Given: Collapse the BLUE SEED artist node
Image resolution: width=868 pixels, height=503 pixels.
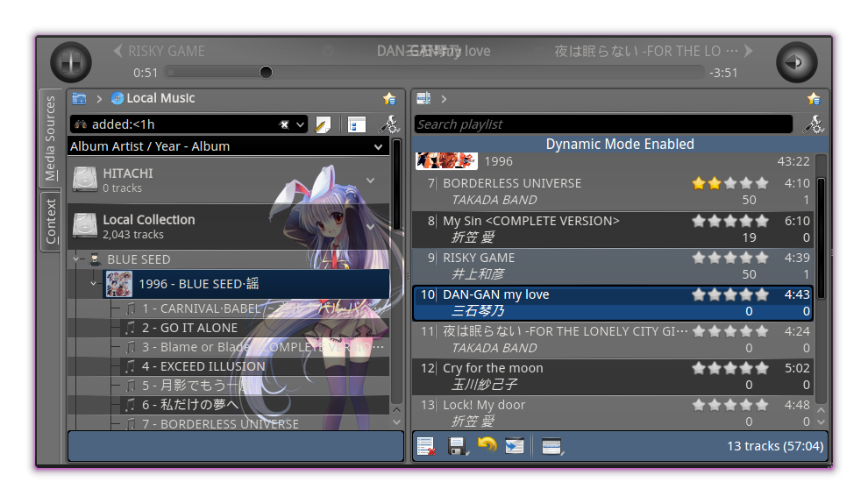Looking at the screenshot, I should pos(77,259).
